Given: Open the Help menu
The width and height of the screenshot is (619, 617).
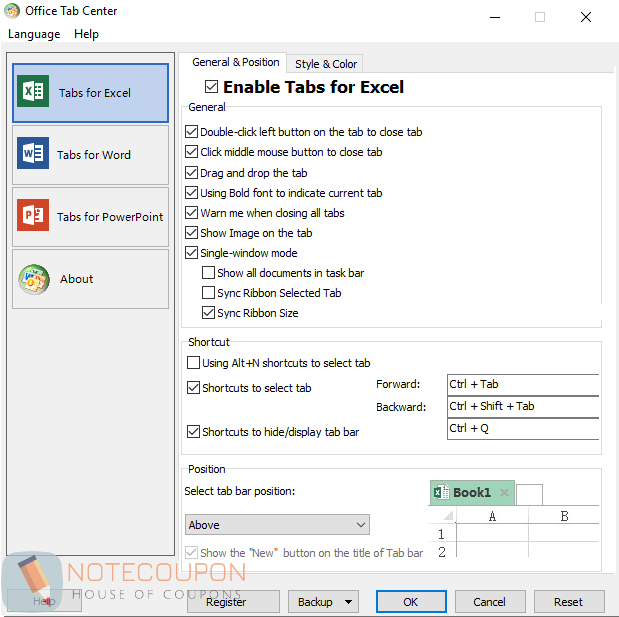Looking at the screenshot, I should [x=86, y=34].
